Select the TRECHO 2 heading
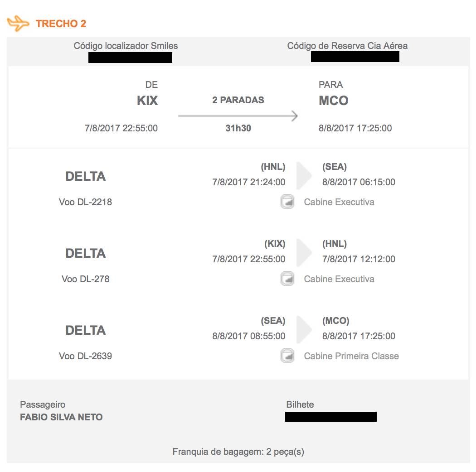The height and width of the screenshot is (472, 476). click(61, 24)
